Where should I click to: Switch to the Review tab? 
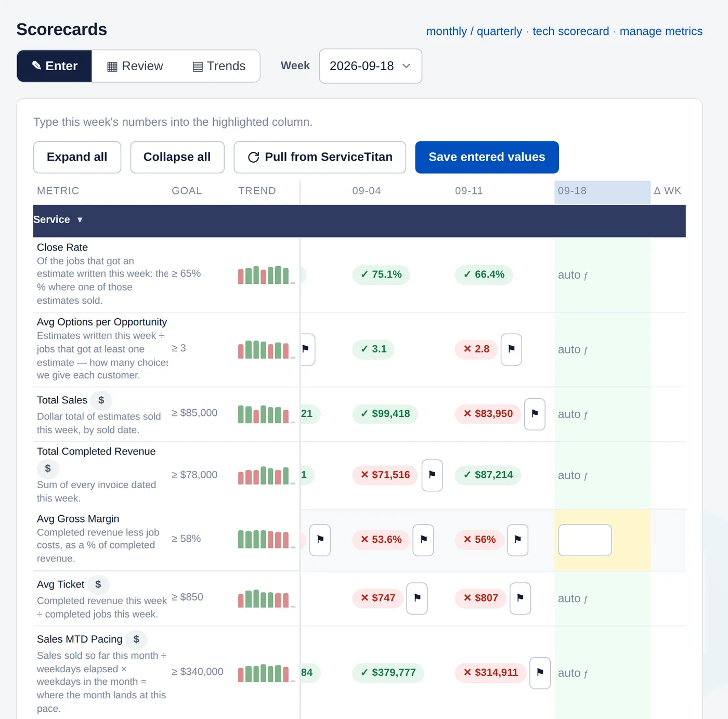click(135, 66)
